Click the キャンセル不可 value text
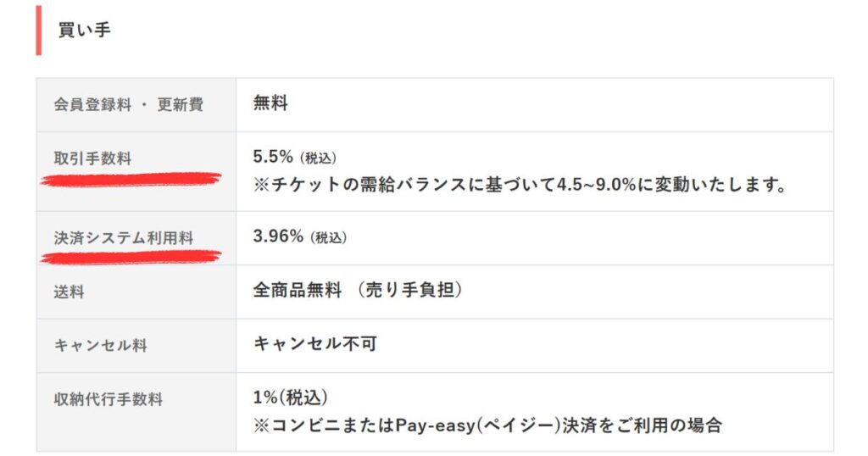The image size is (868, 456). click(x=315, y=344)
